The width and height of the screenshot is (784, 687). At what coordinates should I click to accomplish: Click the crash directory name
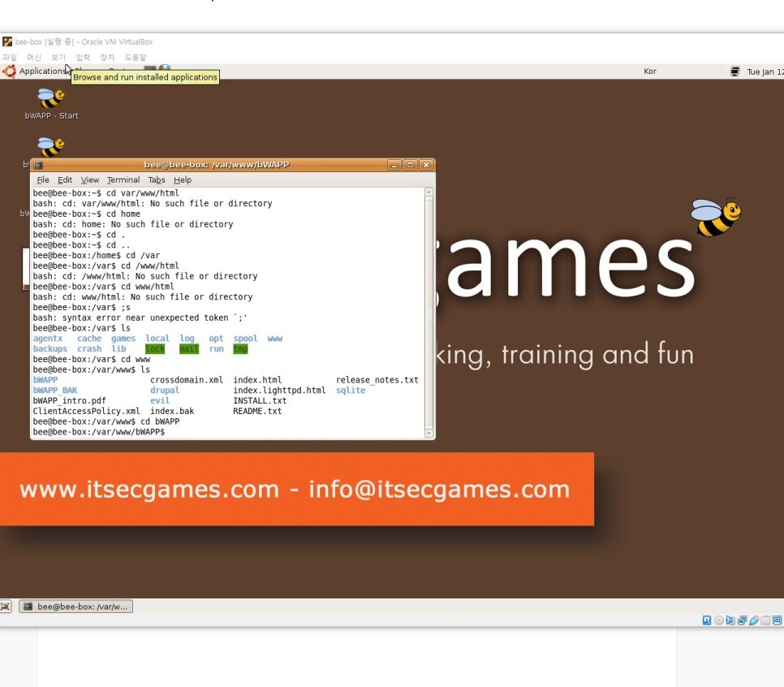pos(89,348)
